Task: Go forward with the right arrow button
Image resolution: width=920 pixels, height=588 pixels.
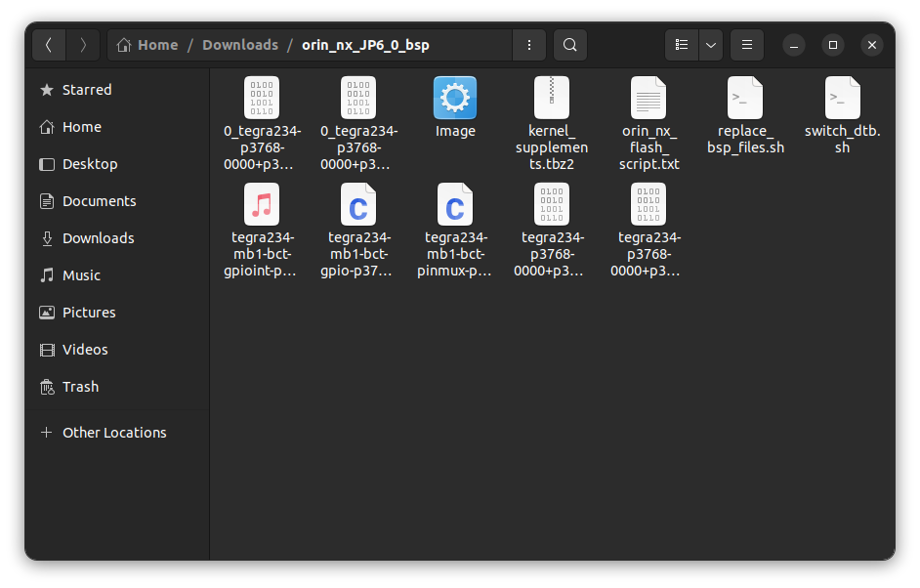Action: coord(83,45)
